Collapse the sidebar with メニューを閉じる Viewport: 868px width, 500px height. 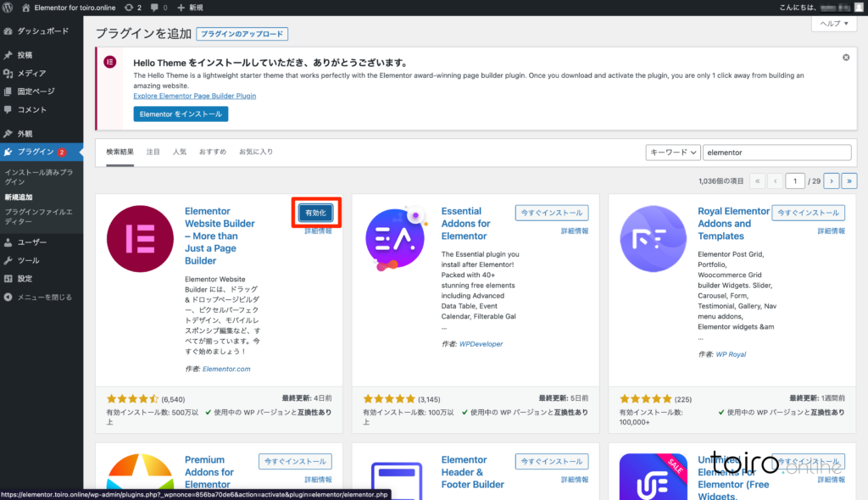coord(44,297)
